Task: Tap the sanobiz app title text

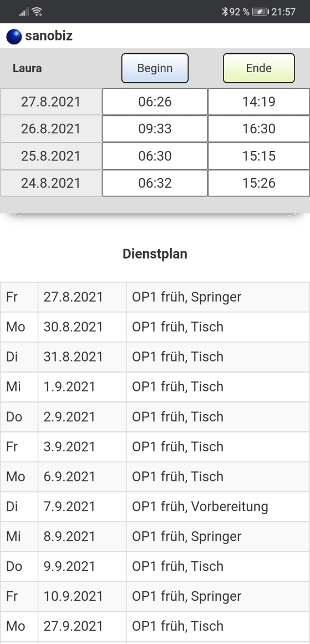Action: [49, 36]
